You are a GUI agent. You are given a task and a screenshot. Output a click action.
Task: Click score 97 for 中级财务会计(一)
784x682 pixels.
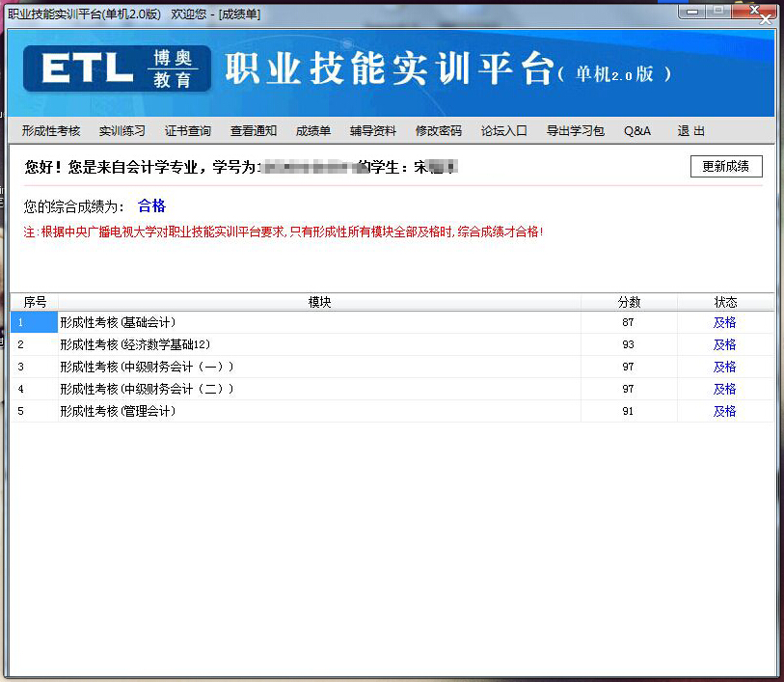click(628, 367)
